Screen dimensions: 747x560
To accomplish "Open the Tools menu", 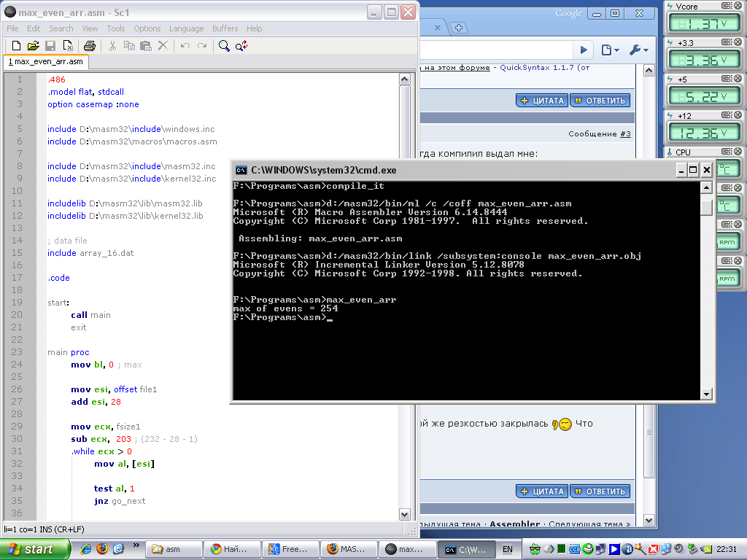I will [x=116, y=28].
